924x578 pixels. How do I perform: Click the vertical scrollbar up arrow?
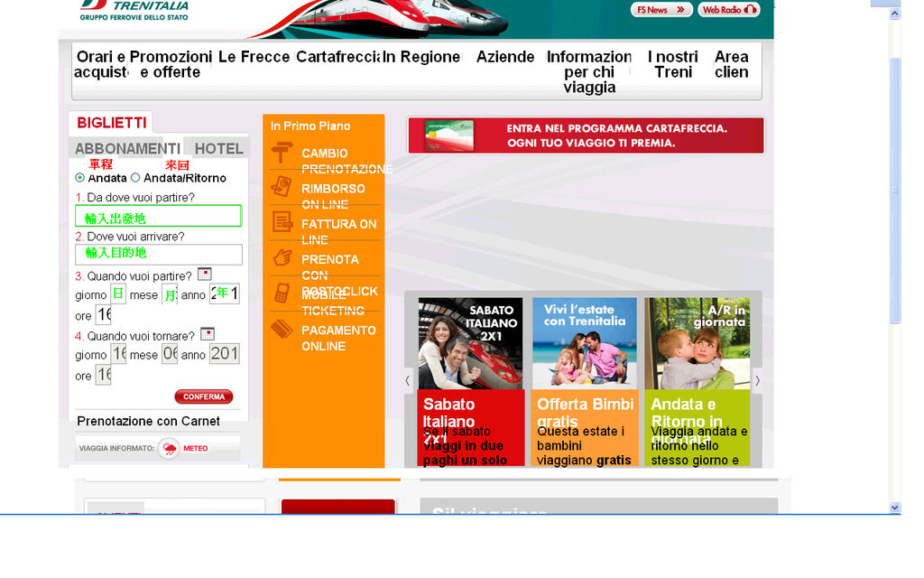coord(895,14)
